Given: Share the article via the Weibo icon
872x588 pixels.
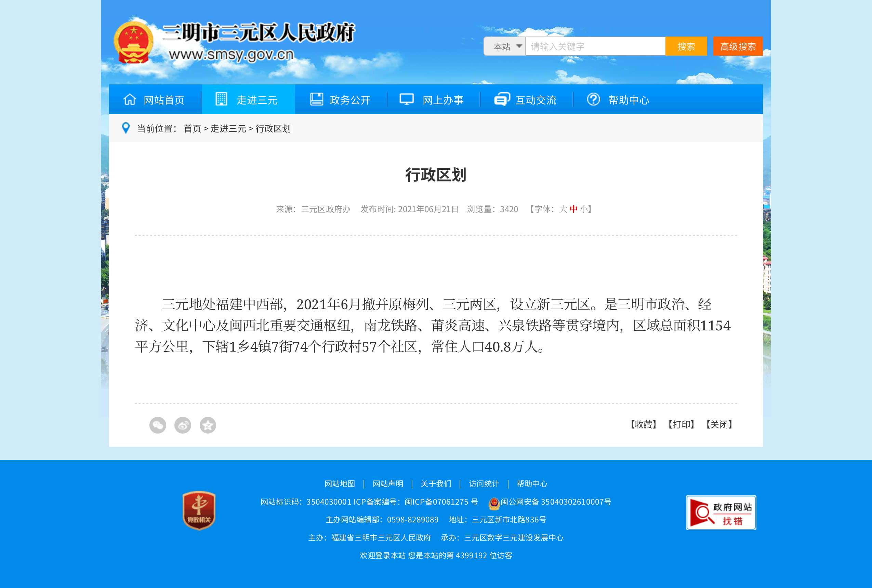Looking at the screenshot, I should pos(183,425).
